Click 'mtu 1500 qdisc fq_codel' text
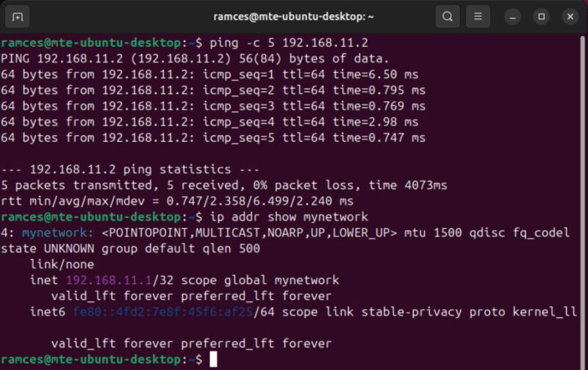 pos(487,233)
